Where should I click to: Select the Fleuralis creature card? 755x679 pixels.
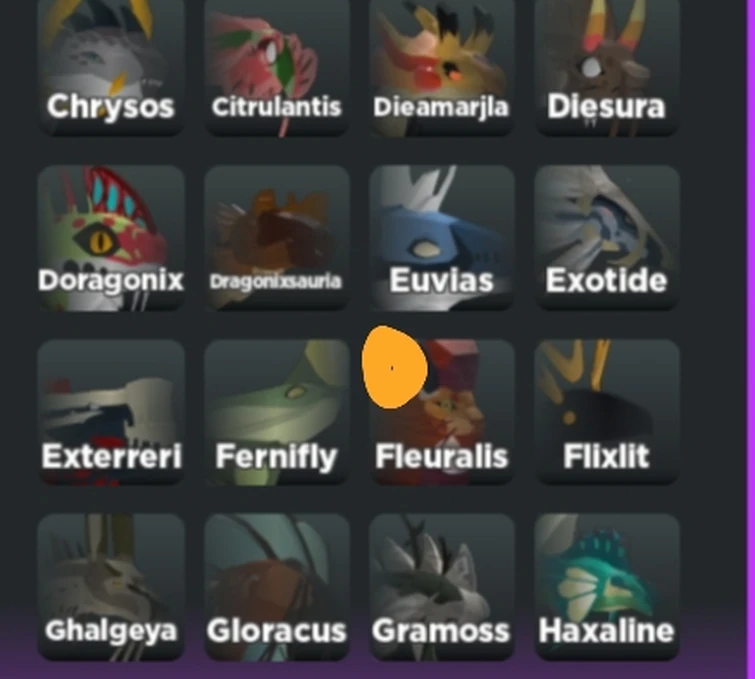tap(442, 412)
